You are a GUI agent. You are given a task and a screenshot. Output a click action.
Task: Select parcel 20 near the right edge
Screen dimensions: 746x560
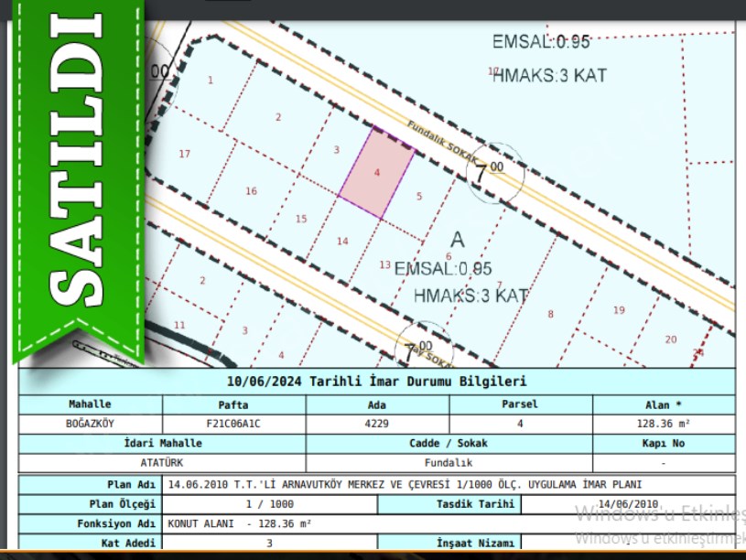point(670,339)
